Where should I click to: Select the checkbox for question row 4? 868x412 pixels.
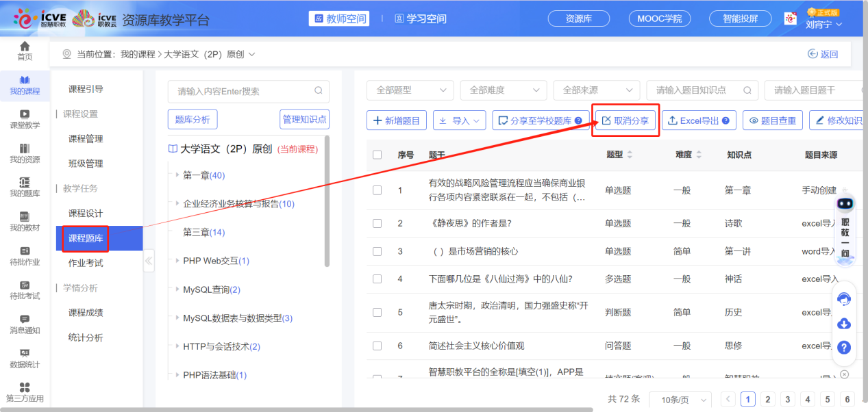pos(377,279)
